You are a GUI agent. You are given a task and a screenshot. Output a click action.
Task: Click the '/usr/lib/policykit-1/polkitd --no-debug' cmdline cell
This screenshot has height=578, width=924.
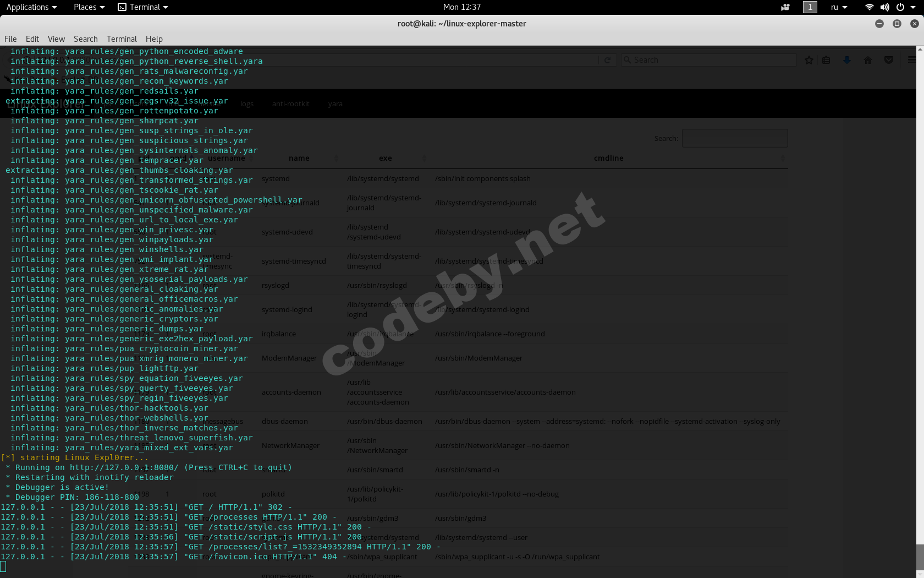(x=497, y=494)
